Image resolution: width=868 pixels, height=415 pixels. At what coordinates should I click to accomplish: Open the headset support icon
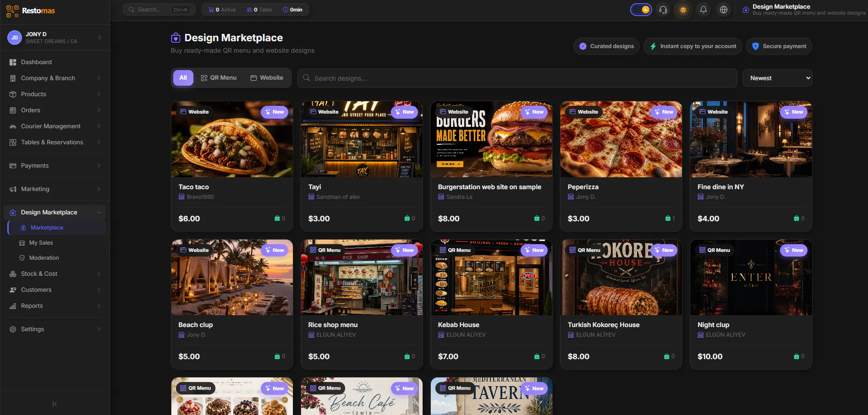[x=663, y=10]
